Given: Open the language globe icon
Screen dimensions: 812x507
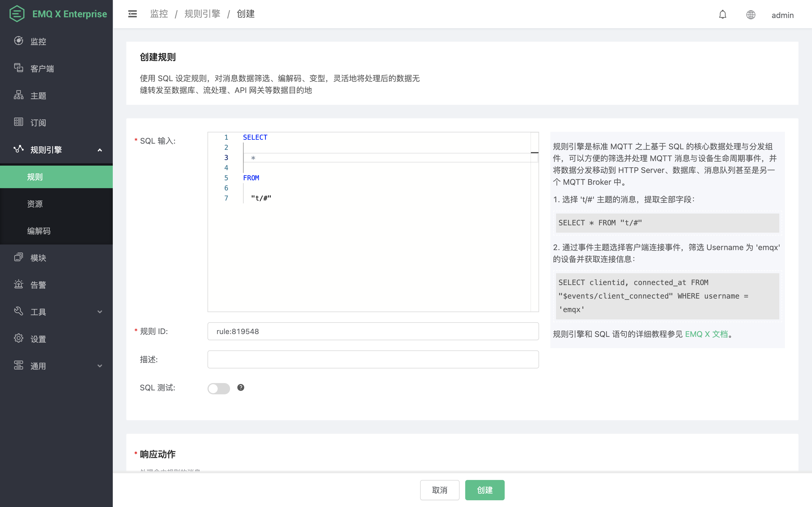Looking at the screenshot, I should (751, 15).
